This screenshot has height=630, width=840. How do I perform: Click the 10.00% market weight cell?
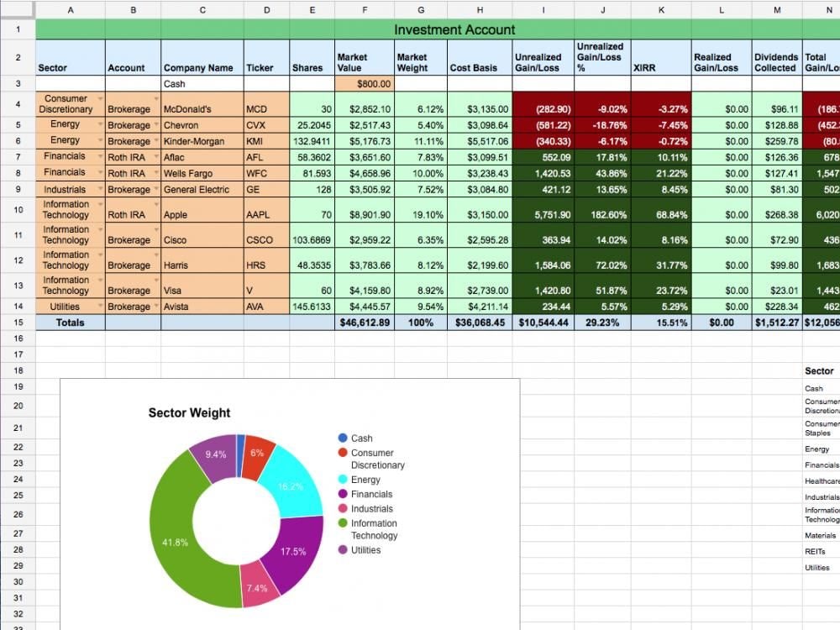[421, 173]
